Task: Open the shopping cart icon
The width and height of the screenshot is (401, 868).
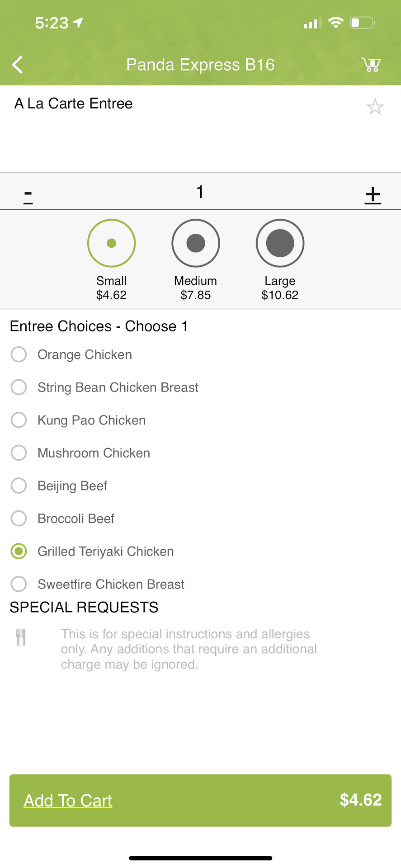Action: (x=371, y=65)
